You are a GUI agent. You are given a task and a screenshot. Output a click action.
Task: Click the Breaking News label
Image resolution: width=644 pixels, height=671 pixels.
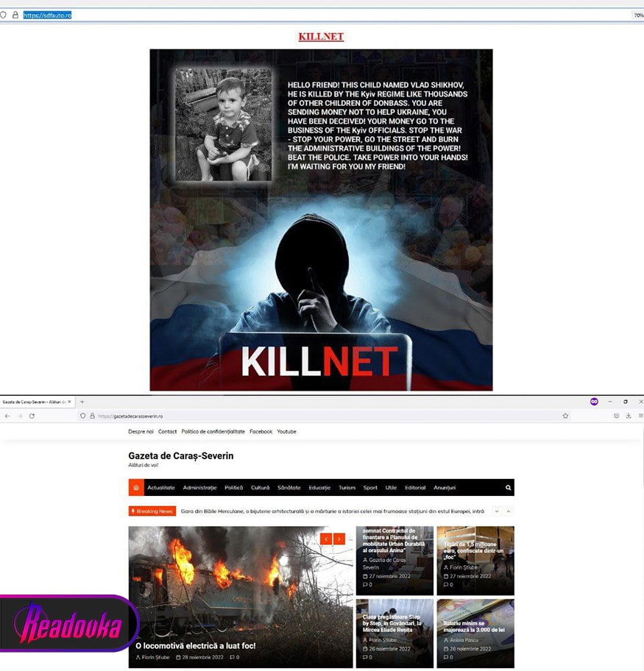(x=152, y=511)
